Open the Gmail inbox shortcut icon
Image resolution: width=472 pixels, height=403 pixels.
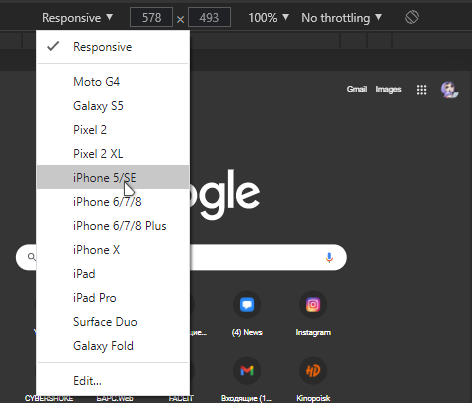click(x=247, y=370)
